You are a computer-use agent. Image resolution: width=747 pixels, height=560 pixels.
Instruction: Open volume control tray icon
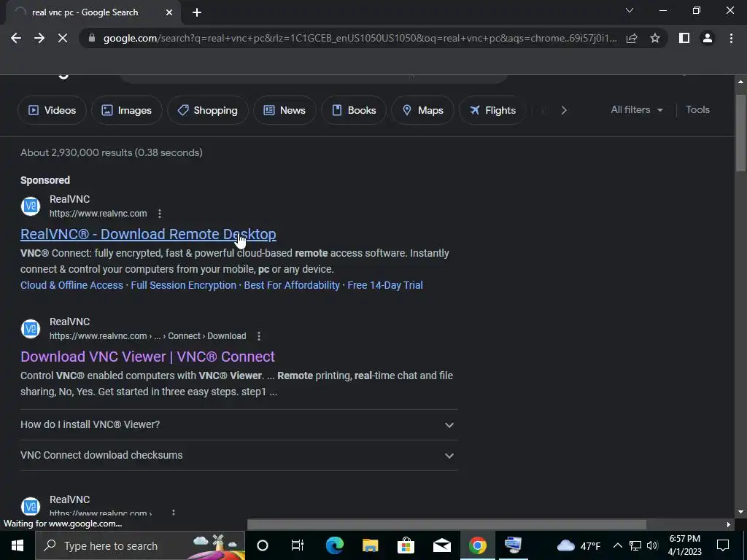[652, 545]
